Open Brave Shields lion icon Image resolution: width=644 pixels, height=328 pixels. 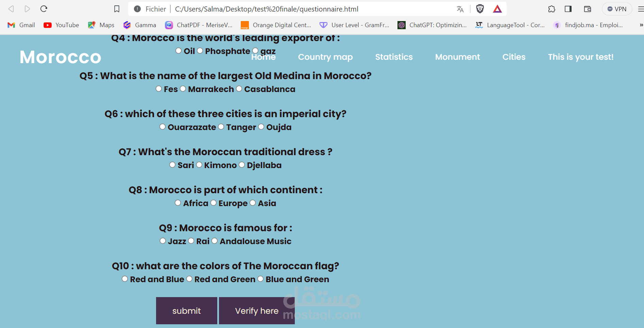point(480,9)
